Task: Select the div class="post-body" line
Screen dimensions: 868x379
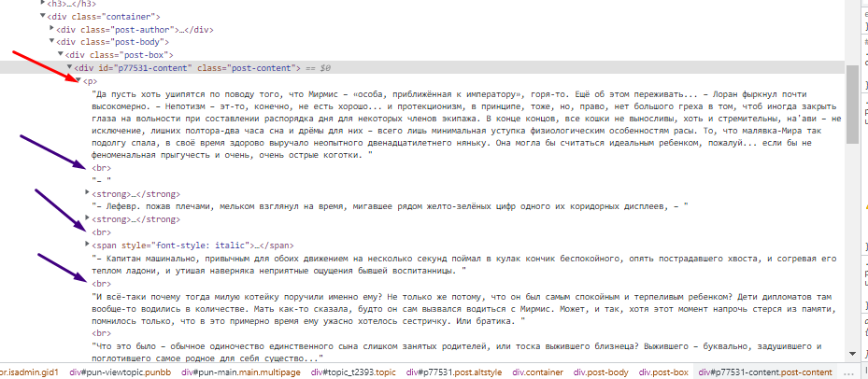Action: [x=112, y=42]
